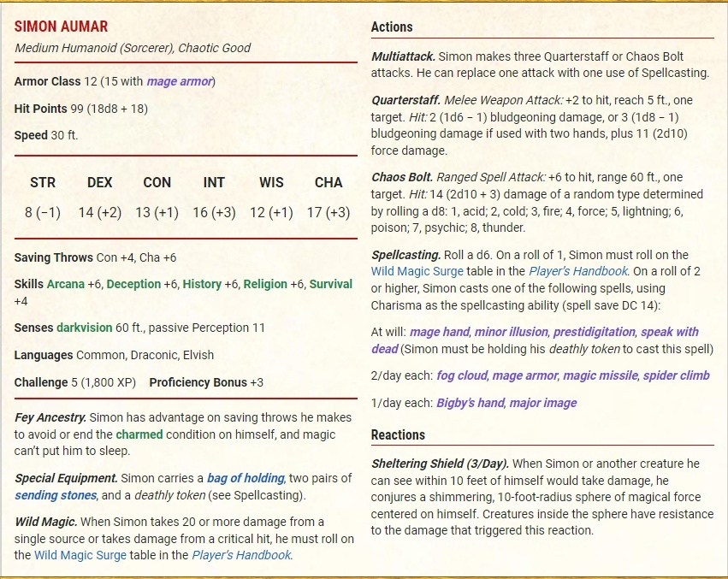Click the 'Special Equipment.' trait name
The image size is (728, 579).
tap(66, 478)
